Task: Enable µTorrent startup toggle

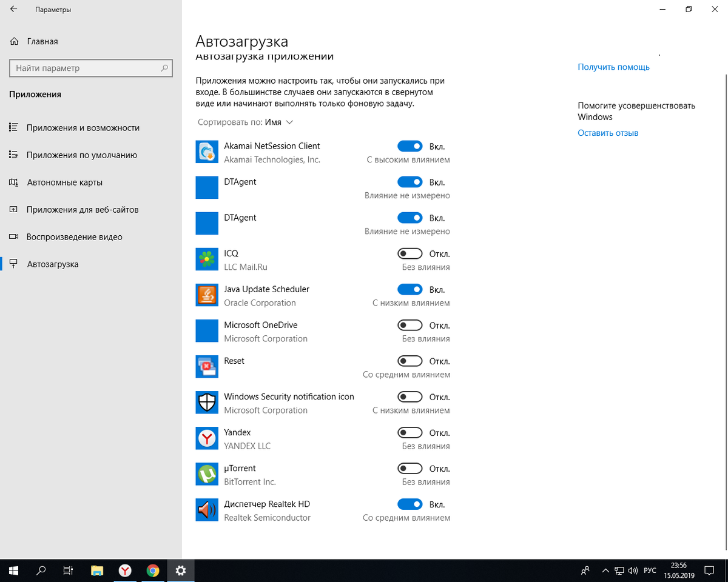Action: 410,468
